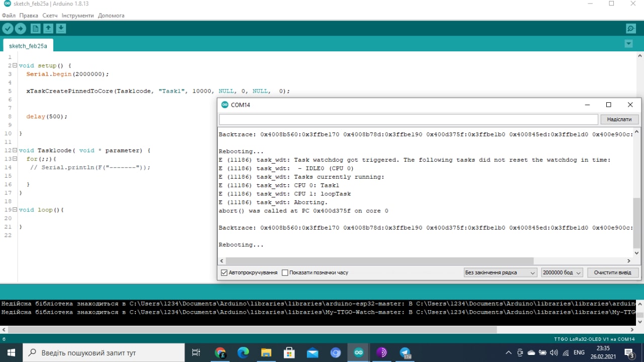Screen dimensions: 644x362
Task: Click the taskbar search box
Action: coord(104,352)
